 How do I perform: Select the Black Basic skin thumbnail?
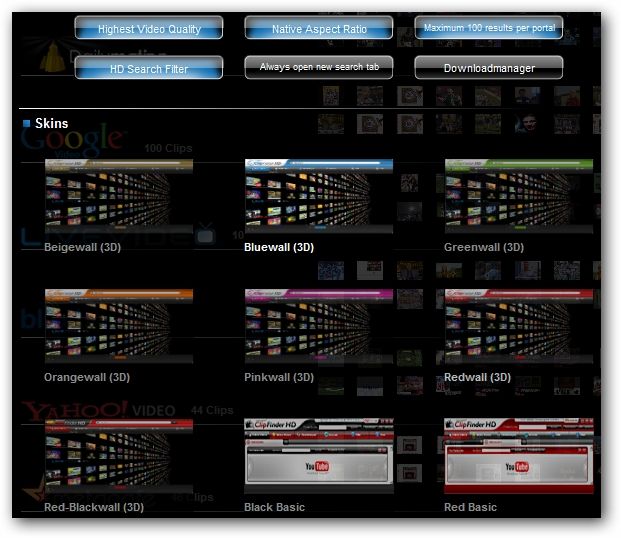[319, 456]
